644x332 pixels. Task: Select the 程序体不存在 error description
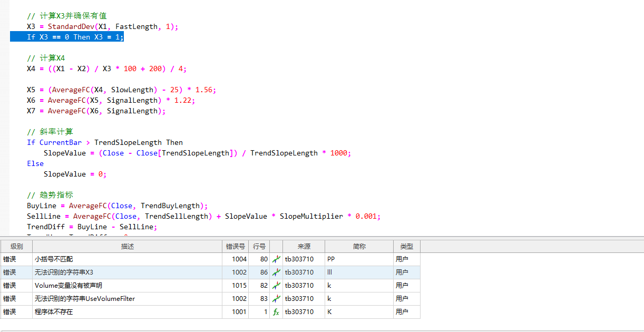click(54, 312)
